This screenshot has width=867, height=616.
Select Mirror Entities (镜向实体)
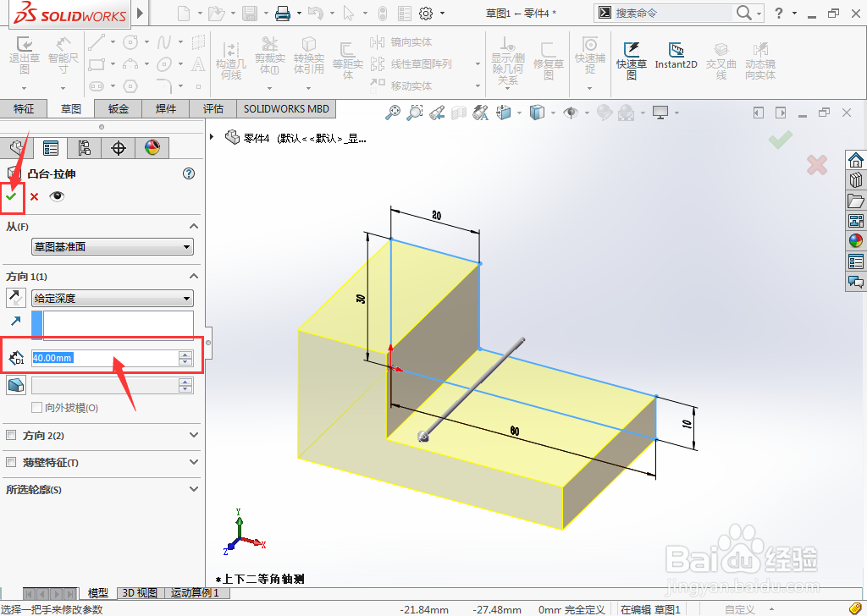pos(401,42)
